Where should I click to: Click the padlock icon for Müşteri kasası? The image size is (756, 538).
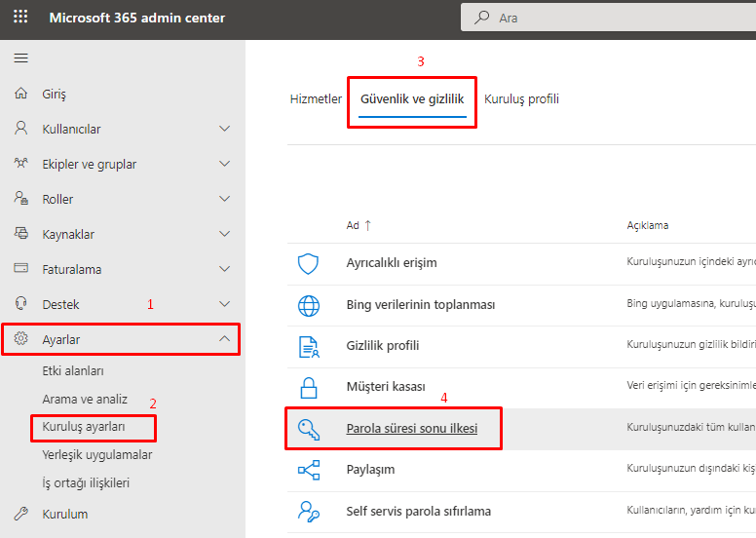308,387
